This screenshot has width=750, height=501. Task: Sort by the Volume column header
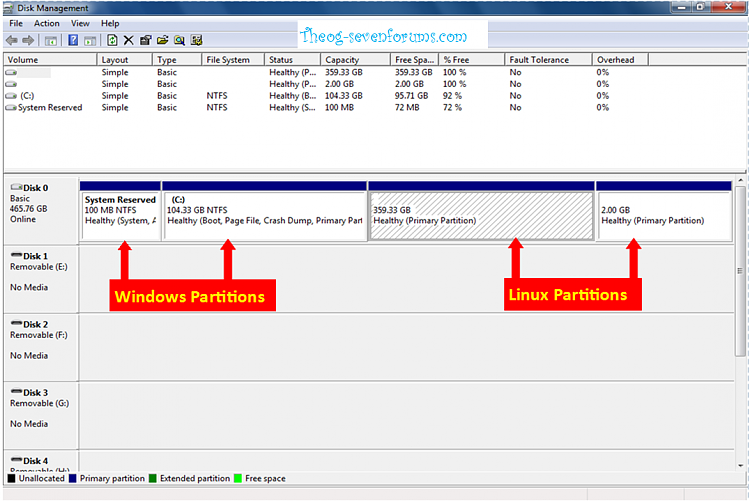point(50,60)
